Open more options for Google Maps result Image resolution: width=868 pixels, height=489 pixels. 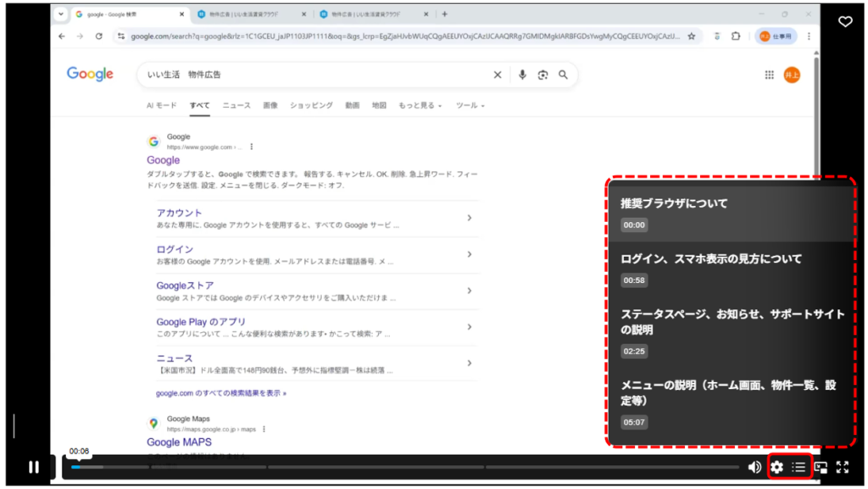click(264, 430)
